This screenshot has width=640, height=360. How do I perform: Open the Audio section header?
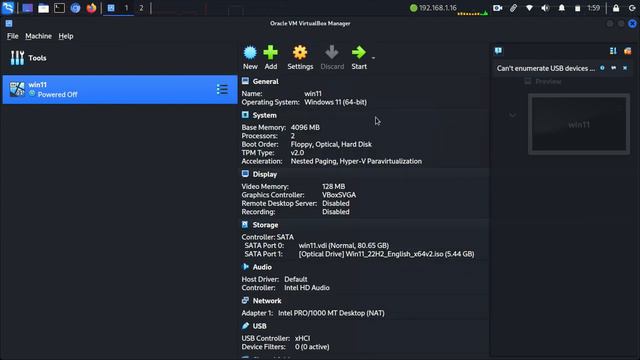click(x=262, y=267)
